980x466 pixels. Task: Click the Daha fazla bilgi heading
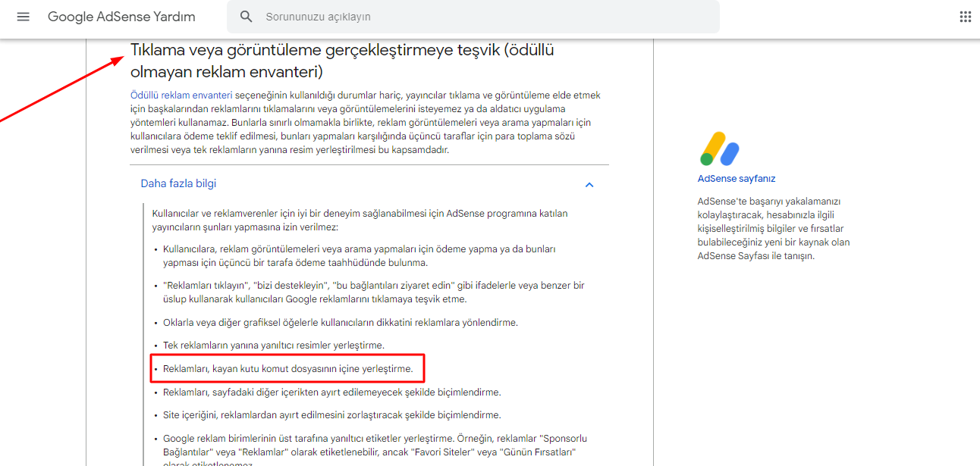tap(179, 183)
